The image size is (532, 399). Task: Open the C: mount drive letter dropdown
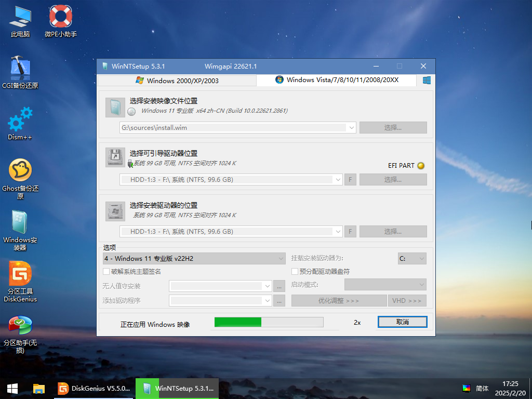coord(412,259)
